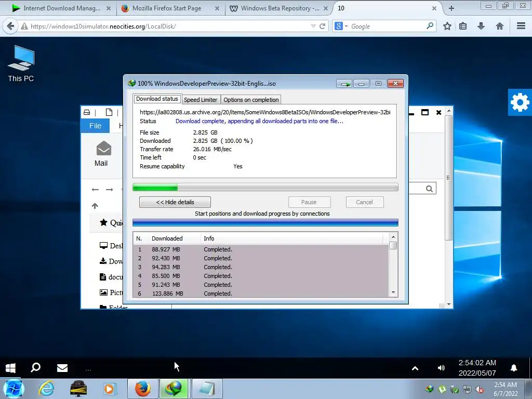Open the Options on completion tab
The height and width of the screenshot is (399, 532).
point(251,100)
